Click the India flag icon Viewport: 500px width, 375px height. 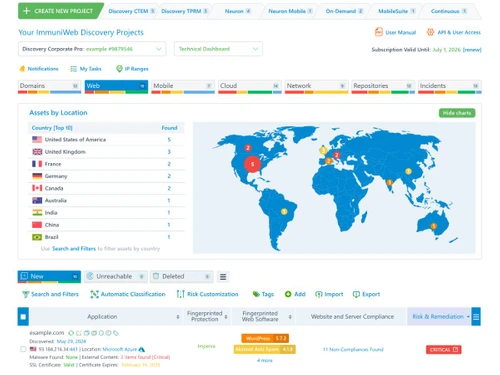[37, 212]
